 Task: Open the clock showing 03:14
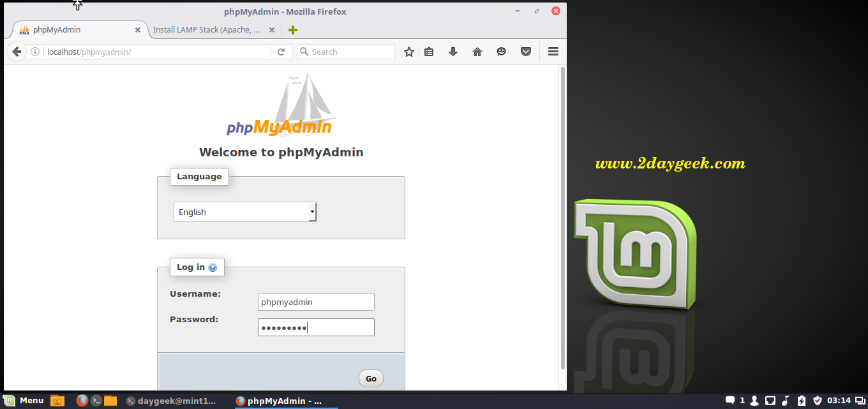click(839, 401)
